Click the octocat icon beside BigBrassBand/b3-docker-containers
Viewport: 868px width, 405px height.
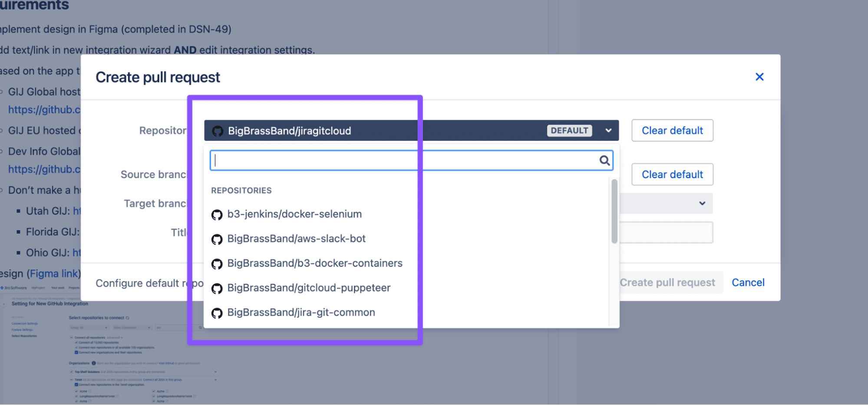217,263
